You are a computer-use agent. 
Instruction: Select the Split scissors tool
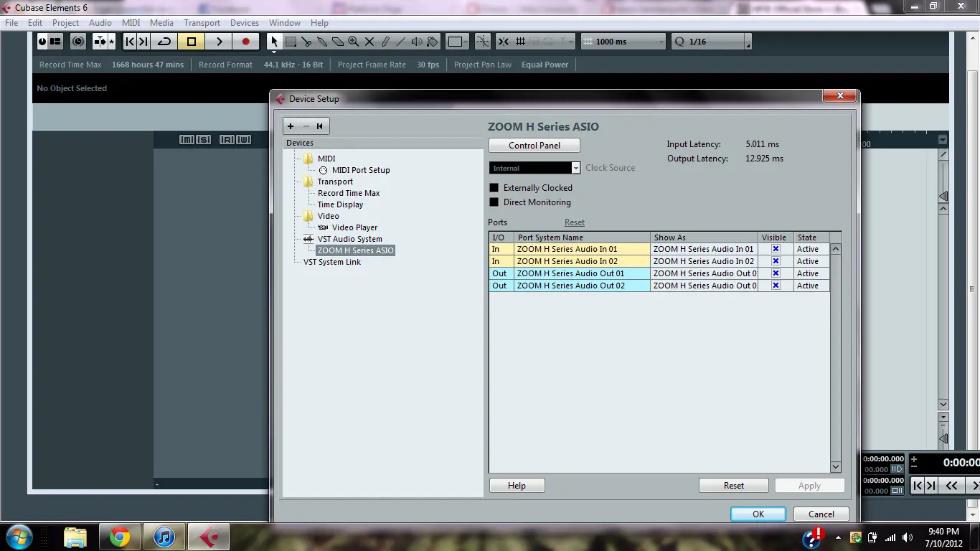point(306,42)
